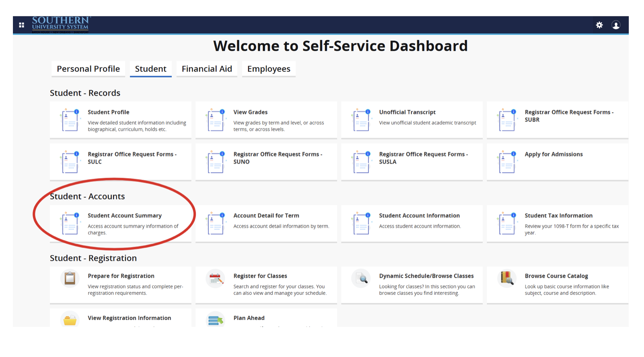Click the Student Profile document icon
644x357 pixels.
pos(70,120)
